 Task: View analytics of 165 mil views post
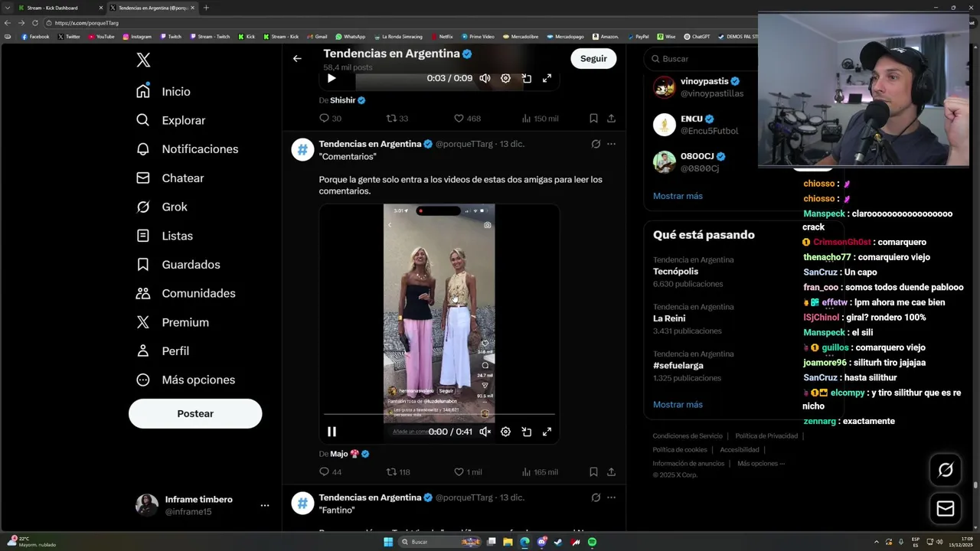(x=540, y=472)
